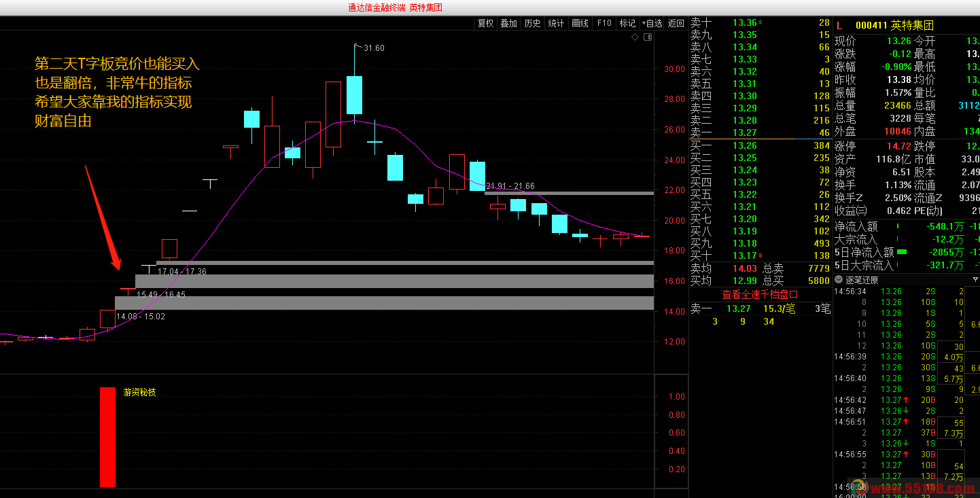Click the stock title 000411 英特集团
980x498 pixels.
pyautogui.click(x=894, y=25)
